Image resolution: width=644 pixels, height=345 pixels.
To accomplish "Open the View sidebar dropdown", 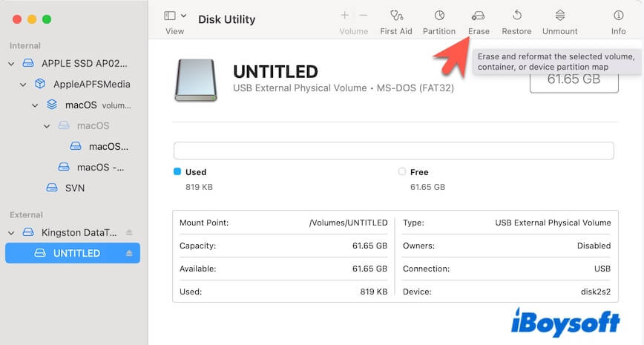I will pos(174,16).
